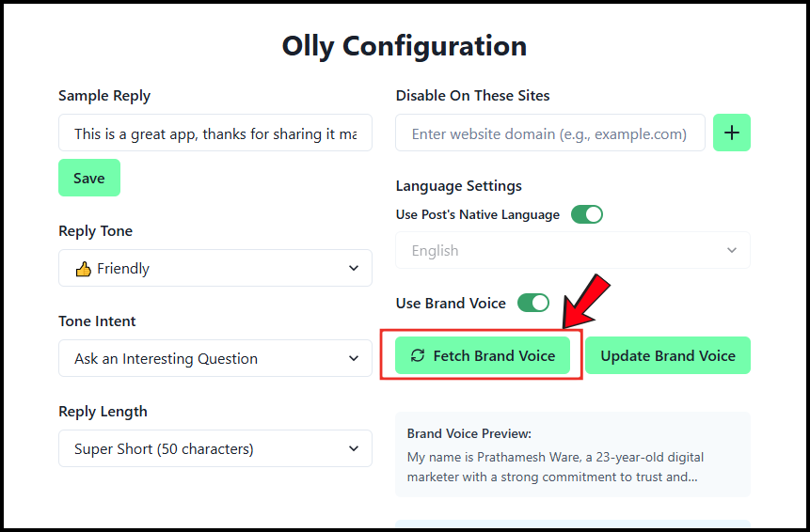Image resolution: width=810 pixels, height=532 pixels.
Task: Focus the Sample Reply text field
Action: [215, 133]
